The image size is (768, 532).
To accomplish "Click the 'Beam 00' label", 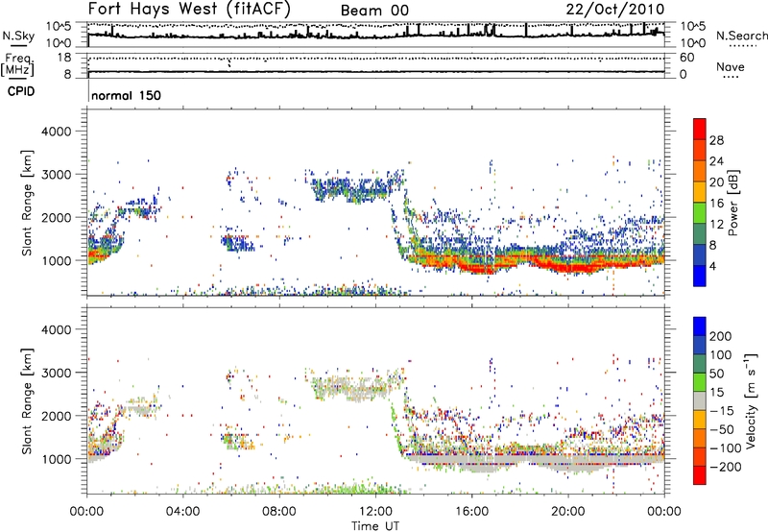I will tap(374, 11).
